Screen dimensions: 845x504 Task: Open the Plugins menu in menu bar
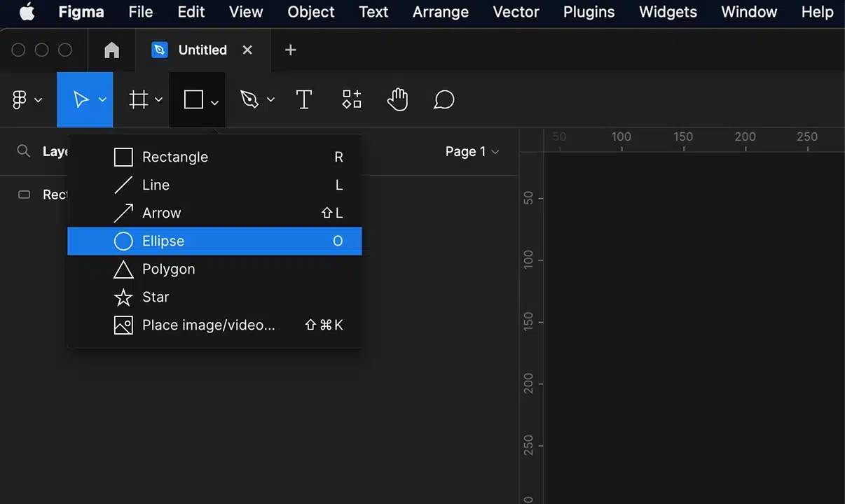[589, 12]
